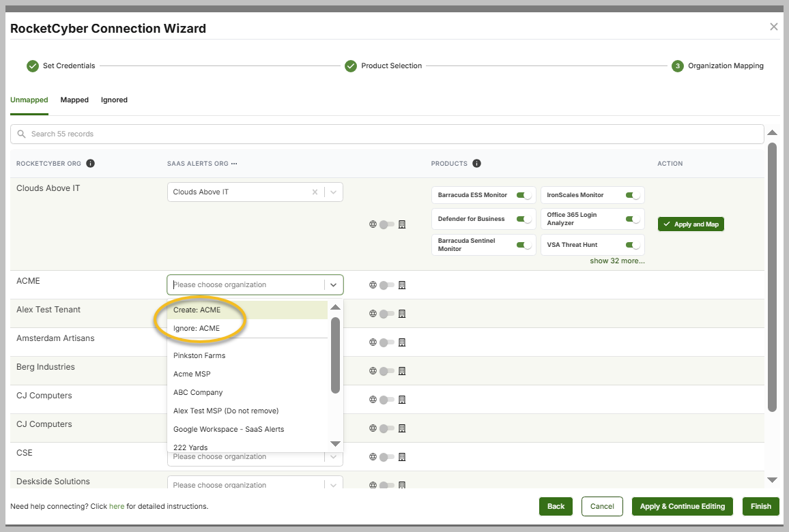The height and width of the screenshot is (532, 789).
Task: Click the info icon next to Products header
Action: coord(476,164)
